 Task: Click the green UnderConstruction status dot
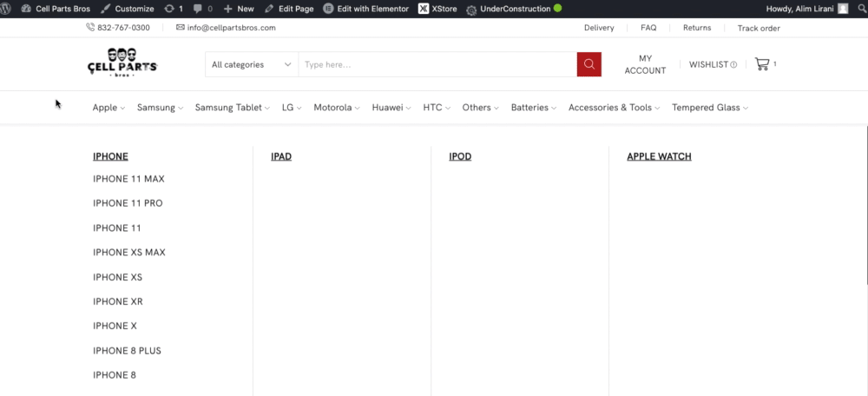tap(557, 9)
